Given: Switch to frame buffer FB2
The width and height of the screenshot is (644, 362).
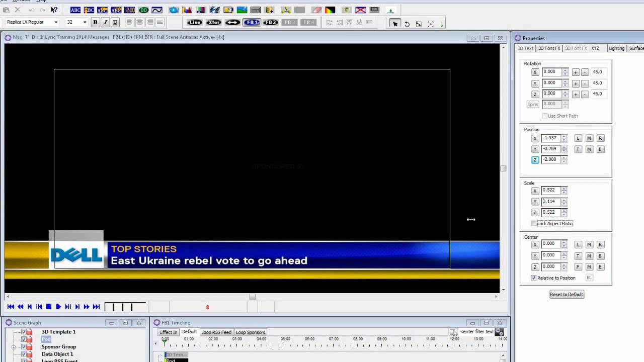Looking at the screenshot, I should pyautogui.click(x=271, y=22).
